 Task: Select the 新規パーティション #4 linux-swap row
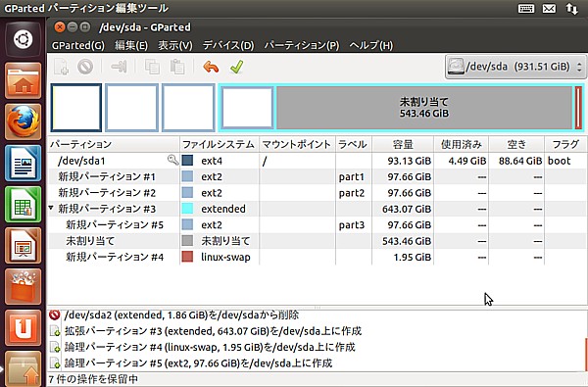317,257
